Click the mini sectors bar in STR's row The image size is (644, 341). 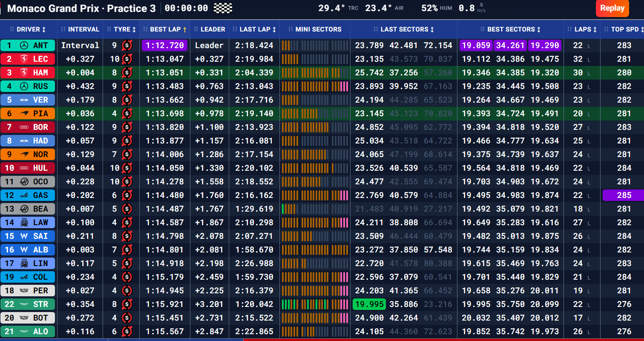[x=315, y=304]
